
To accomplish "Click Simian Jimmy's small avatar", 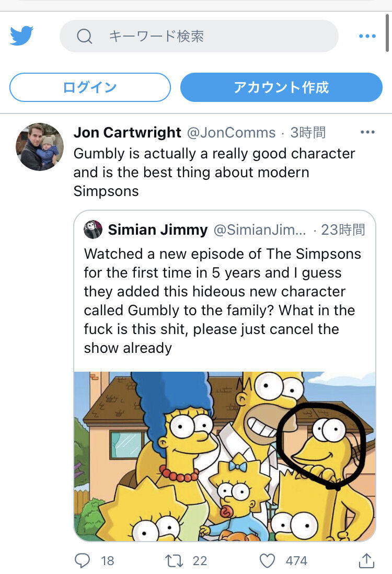I will (93, 229).
